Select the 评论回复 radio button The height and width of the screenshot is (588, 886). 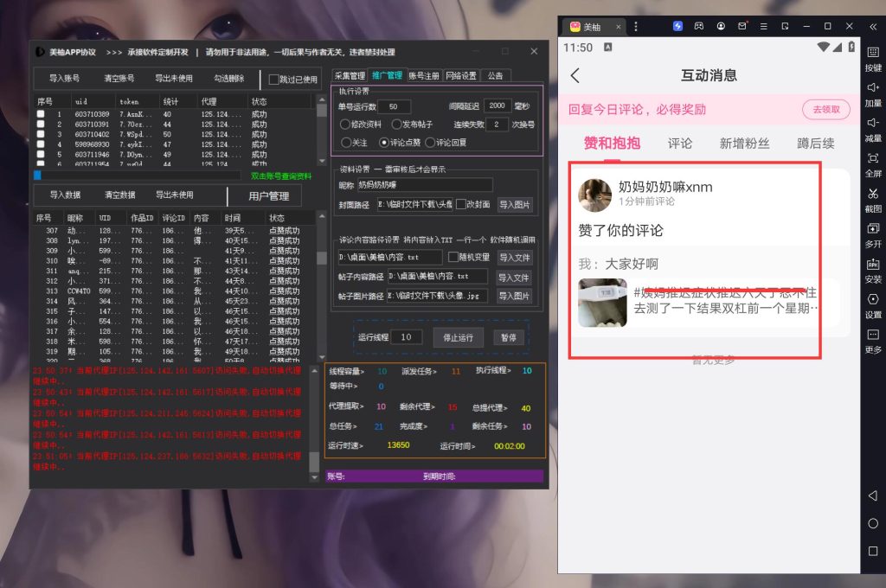[x=430, y=143]
